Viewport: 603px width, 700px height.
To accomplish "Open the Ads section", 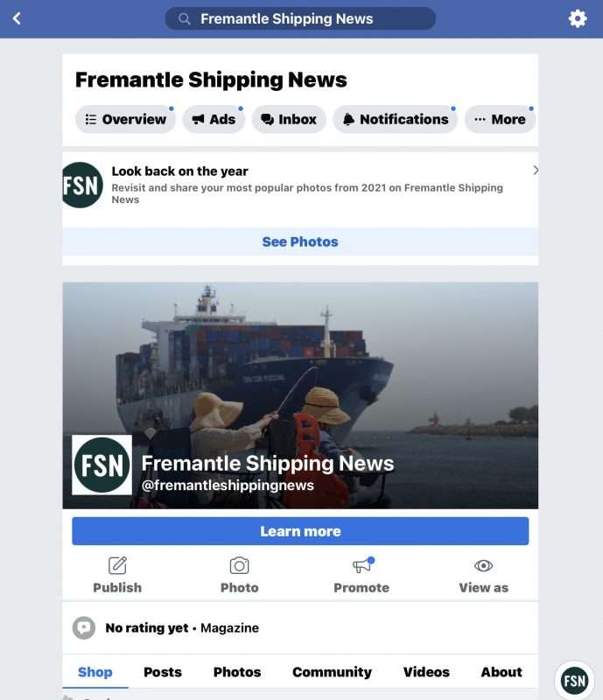I will click(x=214, y=119).
